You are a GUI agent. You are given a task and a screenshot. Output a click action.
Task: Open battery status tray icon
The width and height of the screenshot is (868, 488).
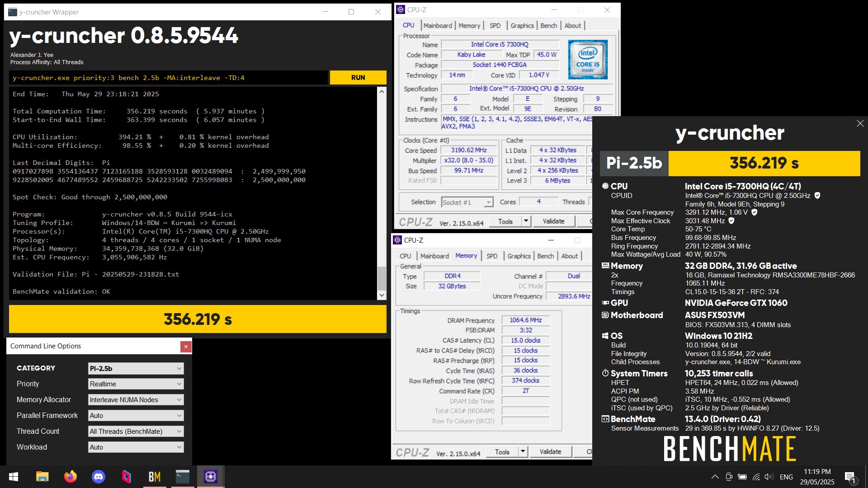[x=742, y=477]
